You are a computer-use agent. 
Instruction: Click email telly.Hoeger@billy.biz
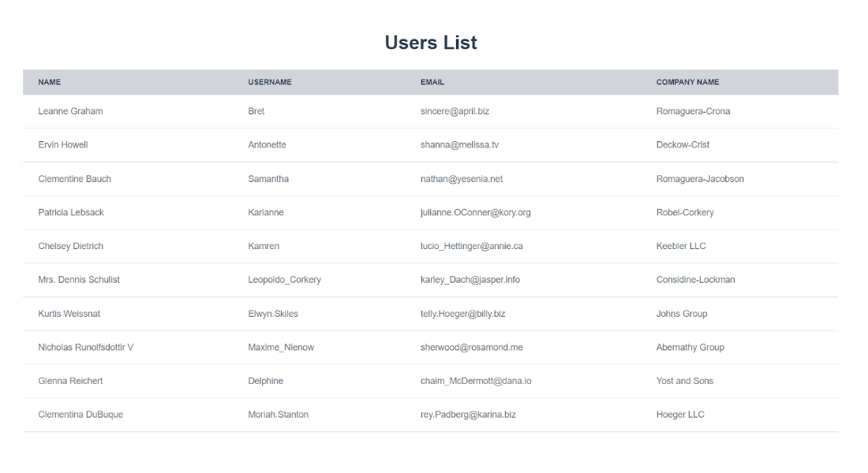(x=462, y=314)
